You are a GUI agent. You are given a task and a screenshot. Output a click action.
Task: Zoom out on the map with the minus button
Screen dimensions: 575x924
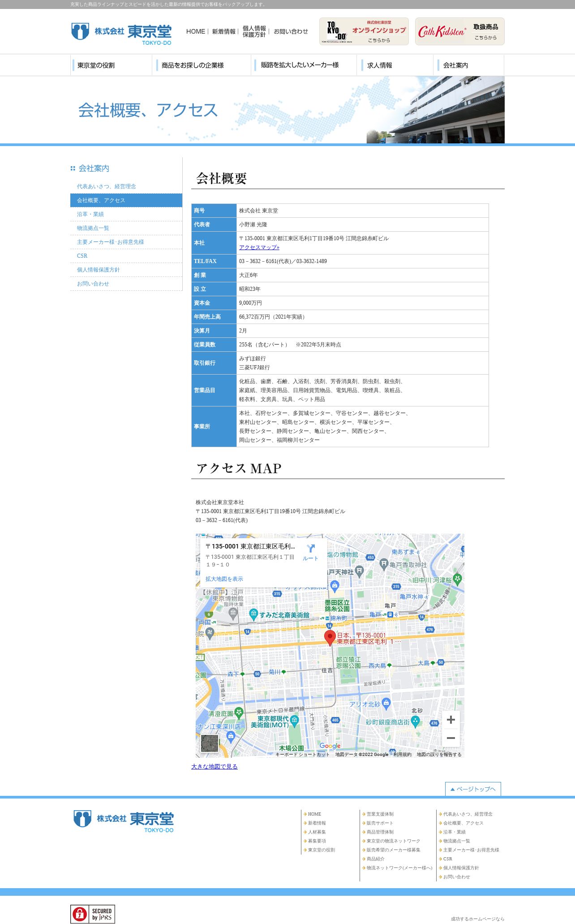click(451, 738)
